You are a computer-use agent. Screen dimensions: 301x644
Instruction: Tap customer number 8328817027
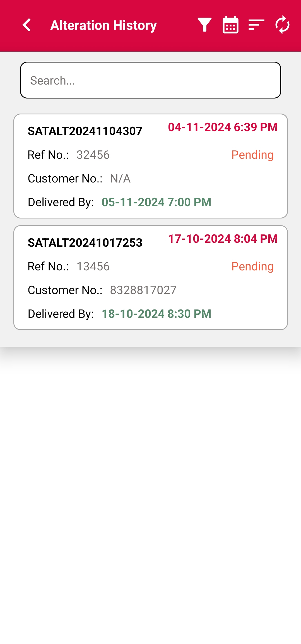[143, 290]
